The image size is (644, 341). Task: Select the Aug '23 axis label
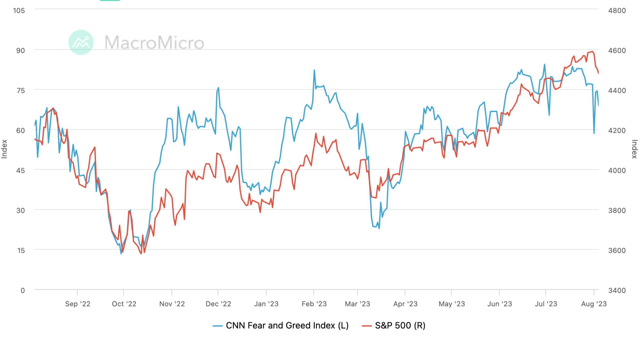coord(594,304)
